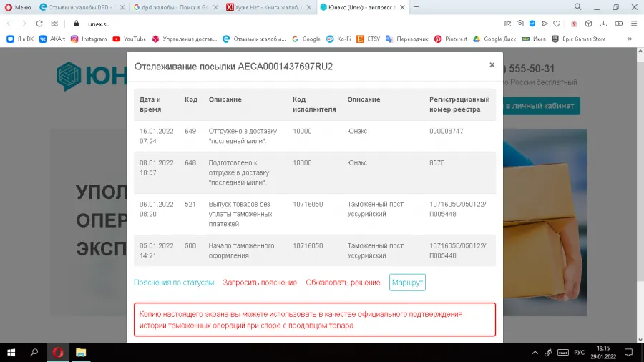Open the AKArt bookmark

[52, 39]
